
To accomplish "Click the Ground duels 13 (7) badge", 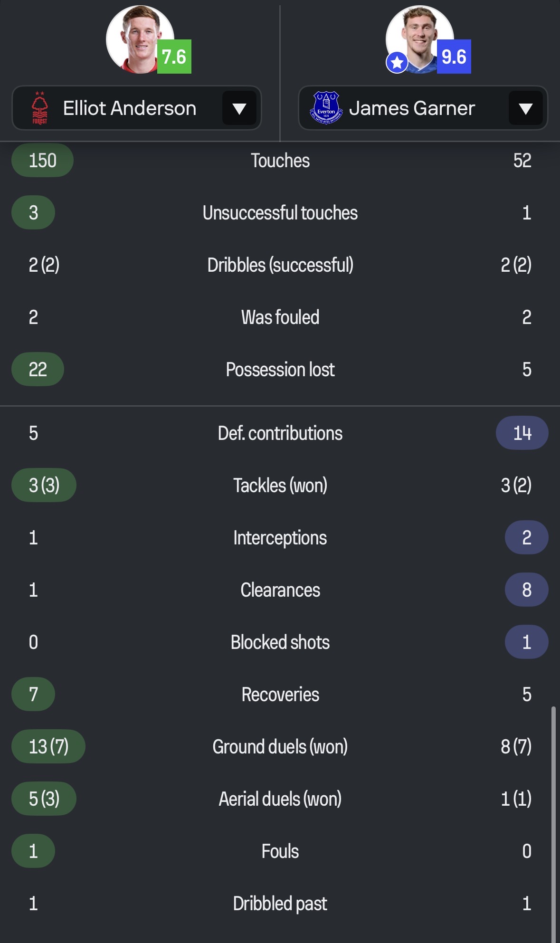I will pos(48,746).
